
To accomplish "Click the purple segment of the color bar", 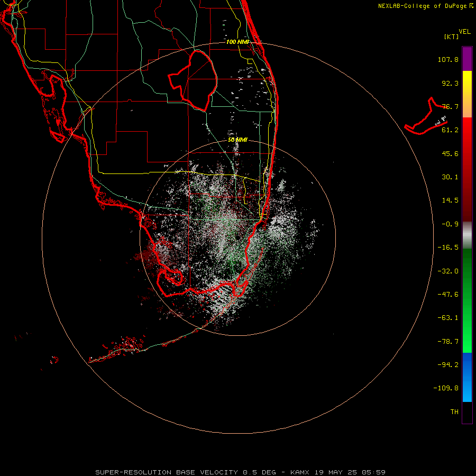I will tap(467, 59).
